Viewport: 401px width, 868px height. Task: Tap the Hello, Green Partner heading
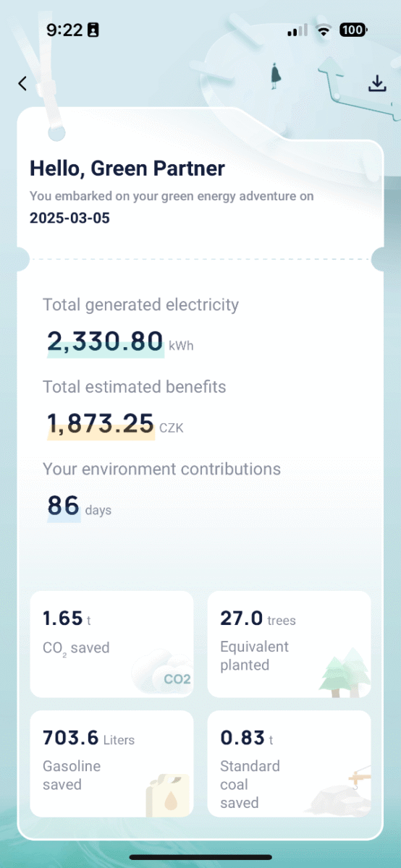[127, 169]
